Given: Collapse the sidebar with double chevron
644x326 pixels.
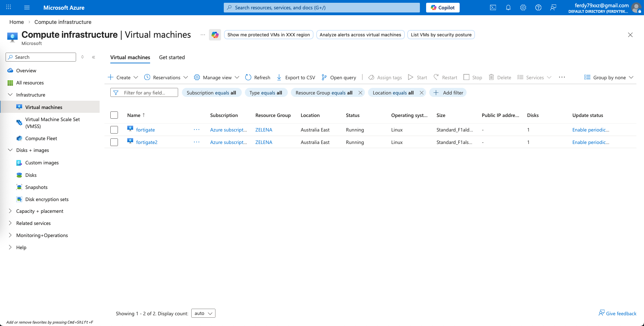Looking at the screenshot, I should point(93,57).
